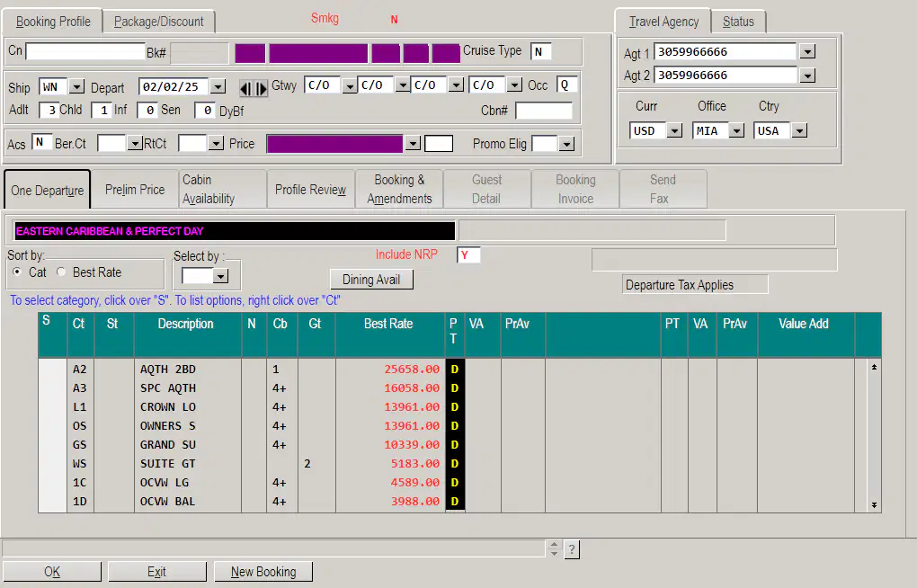Click into the Cn input field
The width and height of the screenshot is (917, 588).
pyautogui.click(x=85, y=51)
